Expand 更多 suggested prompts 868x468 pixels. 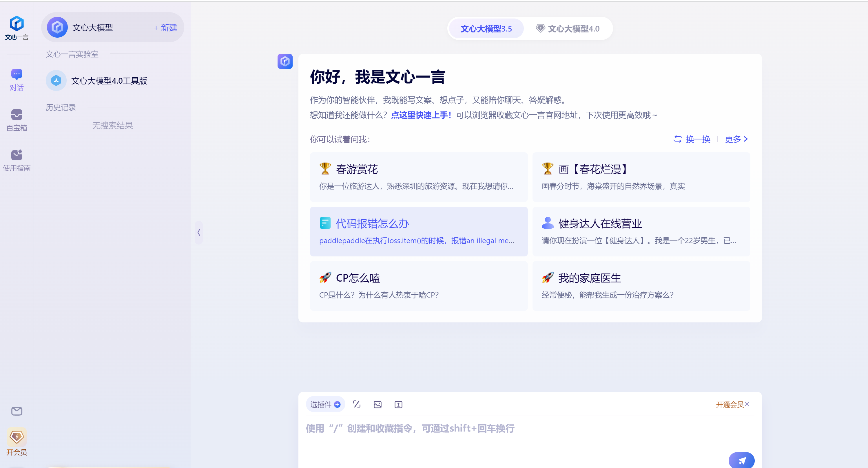[x=736, y=139]
